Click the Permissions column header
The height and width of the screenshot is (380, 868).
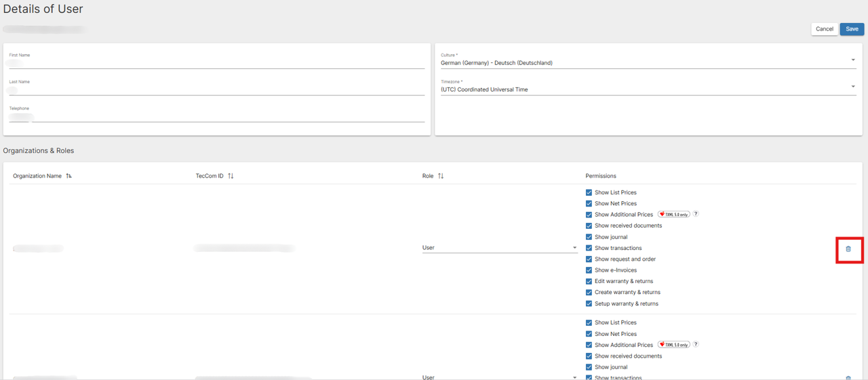point(601,176)
